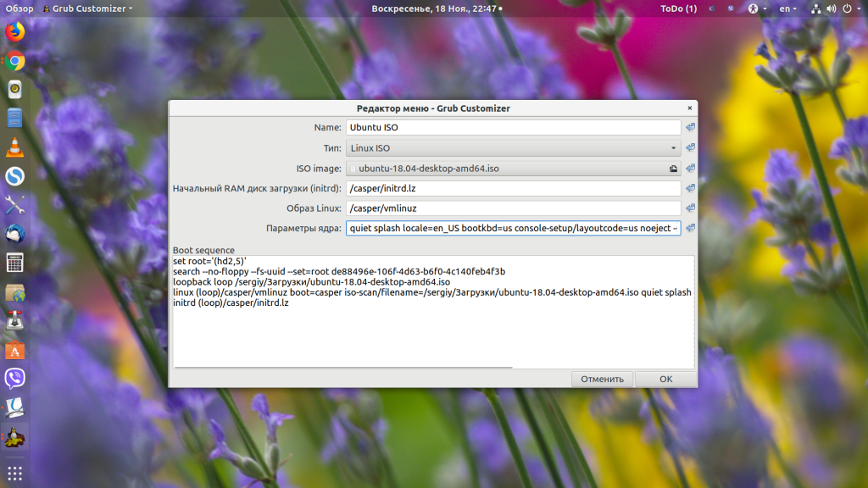Click the horizontal scrollbar under the boot sequence
This screenshot has width=868, height=488.
[343, 368]
